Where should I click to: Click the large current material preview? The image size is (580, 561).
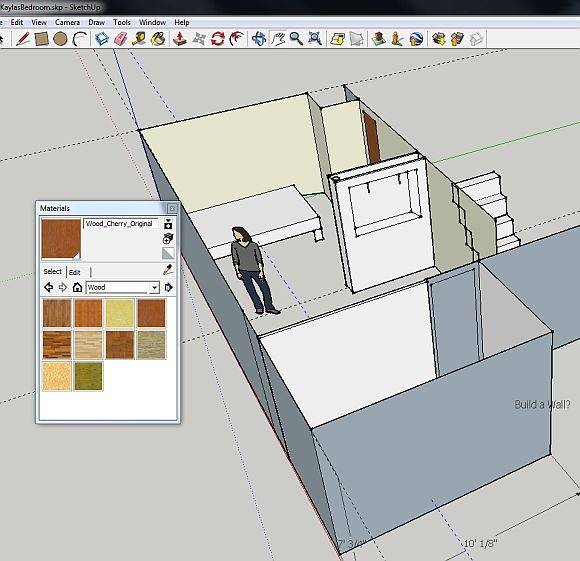click(x=61, y=239)
